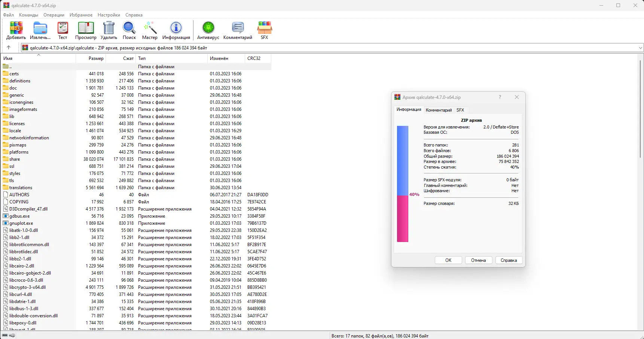644x339 pixels.
Task: Click the gnuplot.exe file icon
Action: coord(6,223)
